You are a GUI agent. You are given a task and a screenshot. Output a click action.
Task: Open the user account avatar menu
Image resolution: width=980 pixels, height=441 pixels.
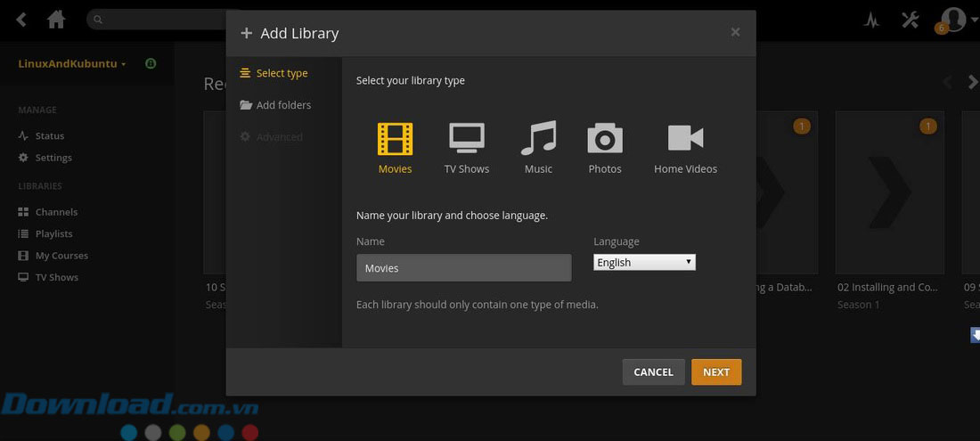(953, 19)
